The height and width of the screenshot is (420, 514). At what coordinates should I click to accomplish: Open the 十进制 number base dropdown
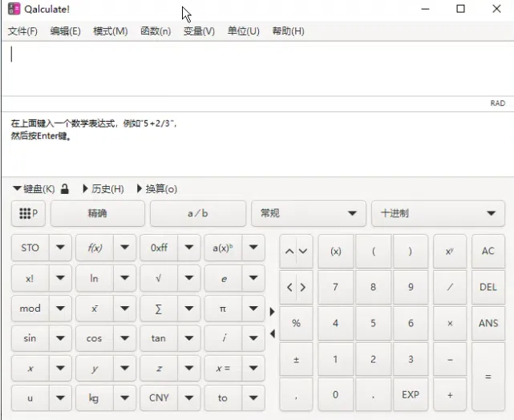(438, 213)
